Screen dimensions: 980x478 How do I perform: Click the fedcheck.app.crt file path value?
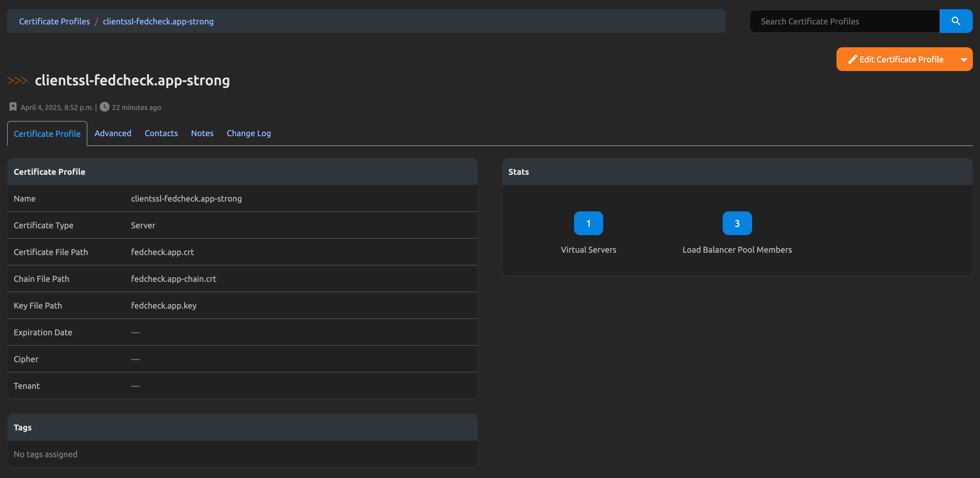click(163, 252)
